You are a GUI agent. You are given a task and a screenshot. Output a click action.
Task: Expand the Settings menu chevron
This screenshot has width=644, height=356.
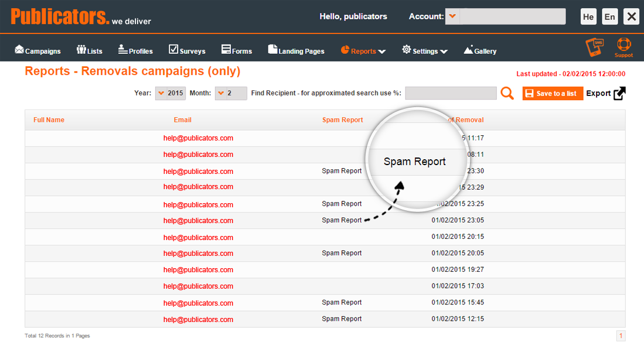tap(444, 52)
